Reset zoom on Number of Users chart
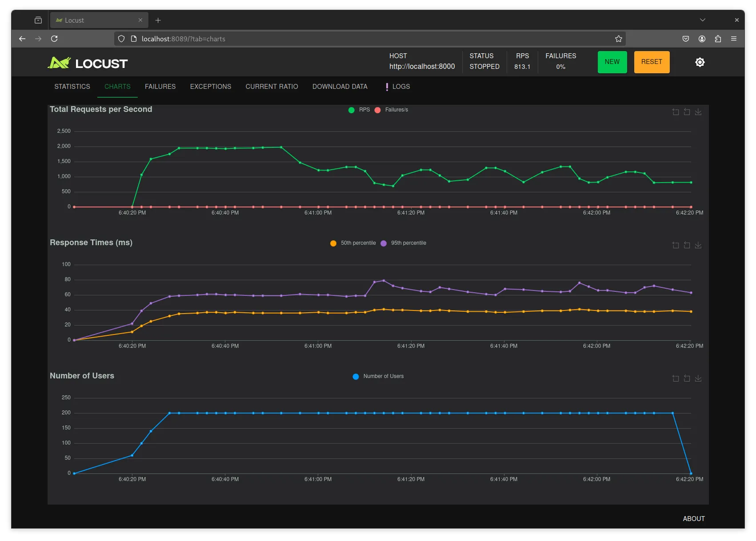This screenshot has height=541, width=756. click(x=687, y=378)
